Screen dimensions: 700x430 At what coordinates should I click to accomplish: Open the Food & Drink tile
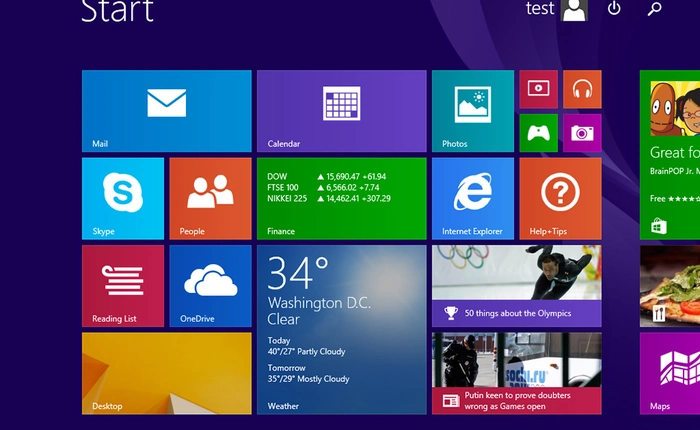pyautogui.click(x=670, y=286)
